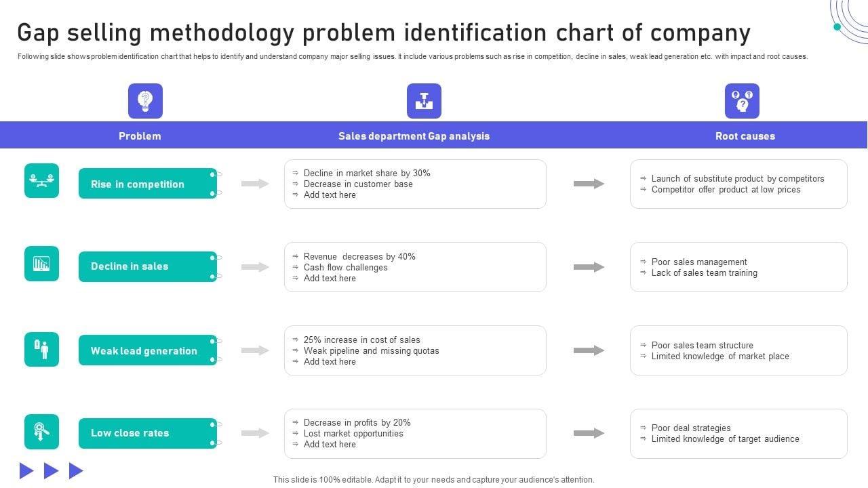868x488 pixels.
Task: Click the three purple triangles icon
Action: click(52, 470)
